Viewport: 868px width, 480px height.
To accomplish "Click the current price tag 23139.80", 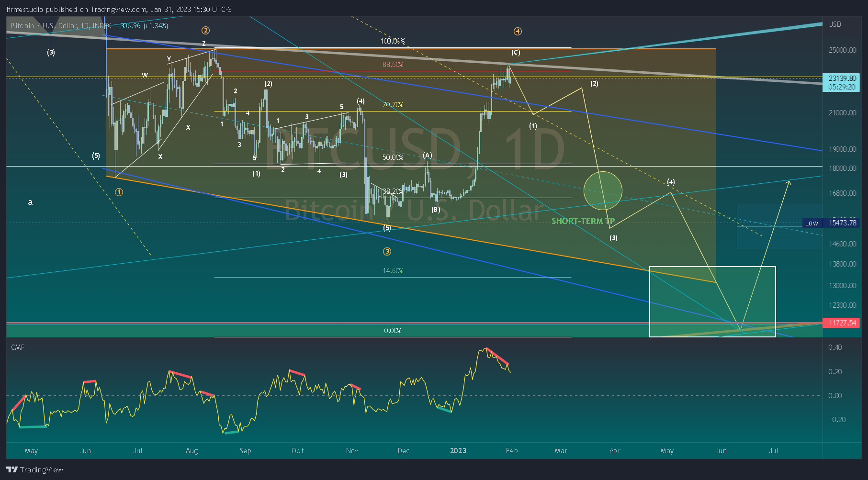I will click(842, 78).
